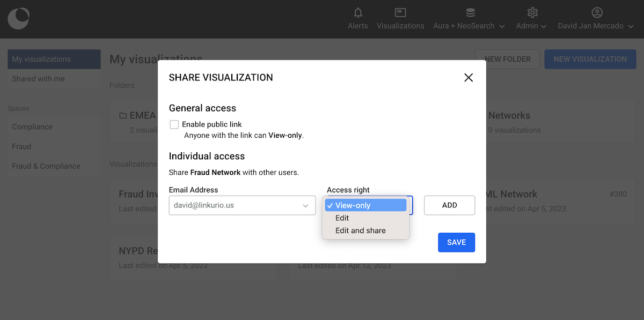Open the Alerts bell icon
The image size is (644, 320).
tap(357, 12)
